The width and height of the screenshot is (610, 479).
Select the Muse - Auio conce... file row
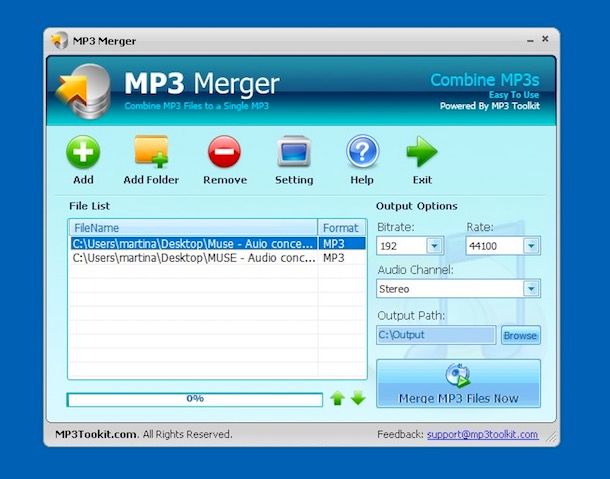pyautogui.click(x=218, y=244)
